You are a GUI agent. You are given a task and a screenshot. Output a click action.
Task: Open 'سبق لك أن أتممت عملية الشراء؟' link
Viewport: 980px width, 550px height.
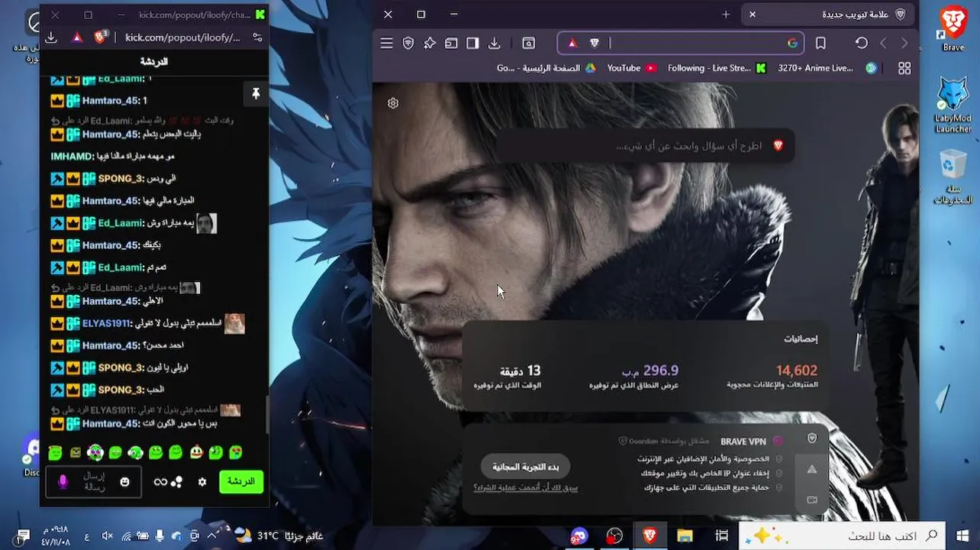point(526,487)
